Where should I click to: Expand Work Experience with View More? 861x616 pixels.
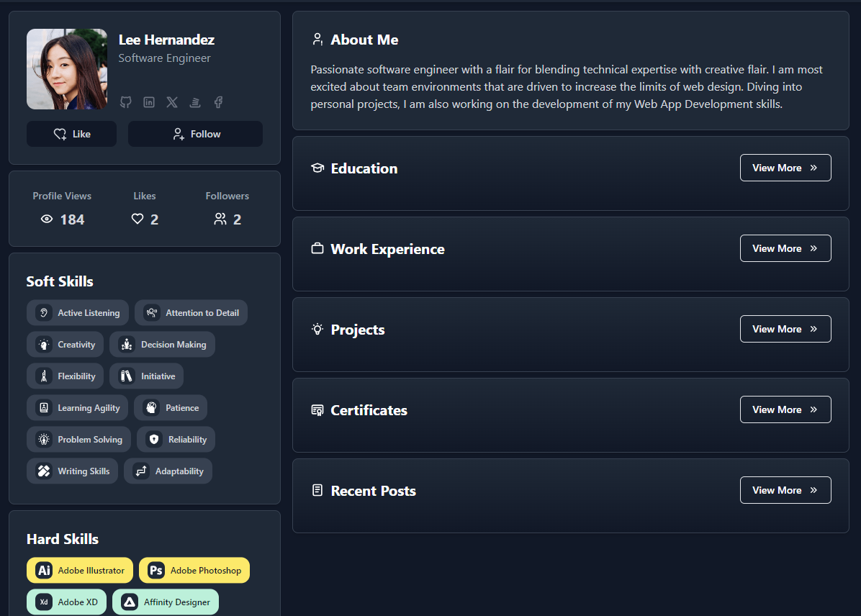785,249
